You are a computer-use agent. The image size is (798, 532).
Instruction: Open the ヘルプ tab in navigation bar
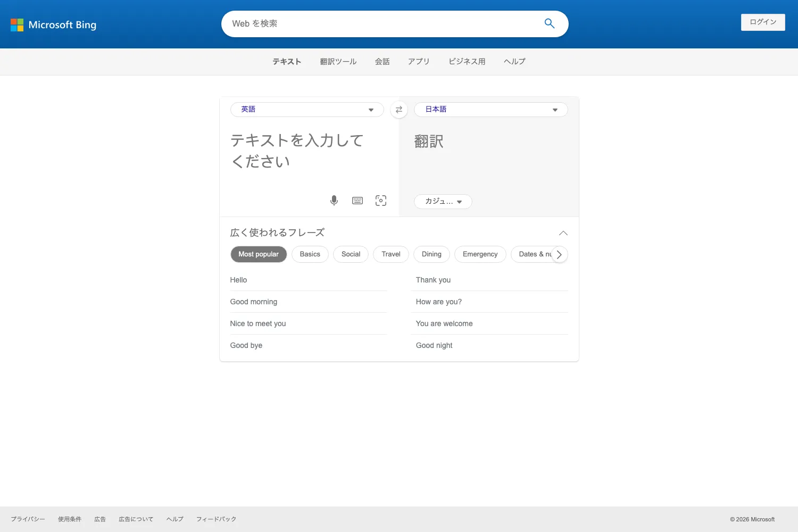(x=514, y=62)
